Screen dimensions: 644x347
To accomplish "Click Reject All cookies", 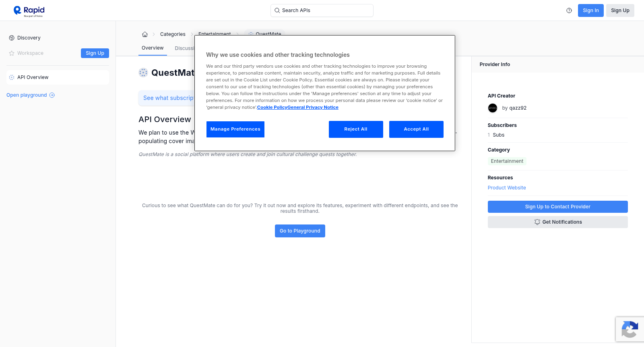I will pyautogui.click(x=356, y=129).
